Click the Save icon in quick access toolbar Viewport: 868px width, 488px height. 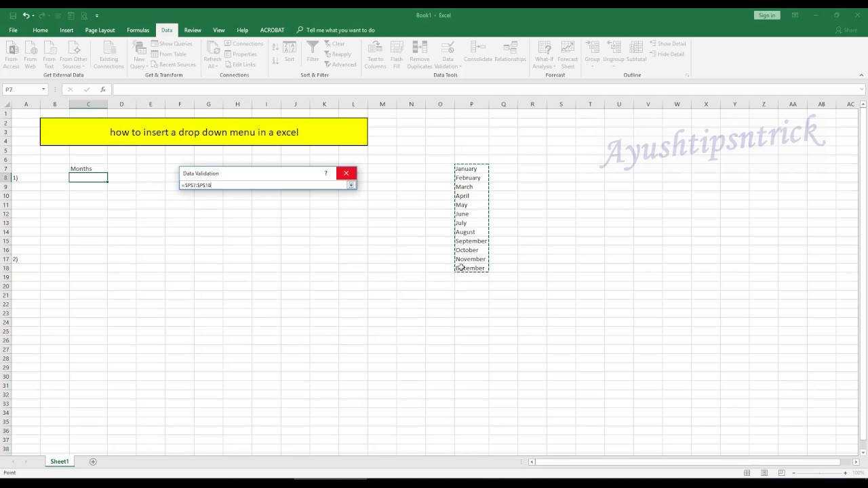click(13, 16)
